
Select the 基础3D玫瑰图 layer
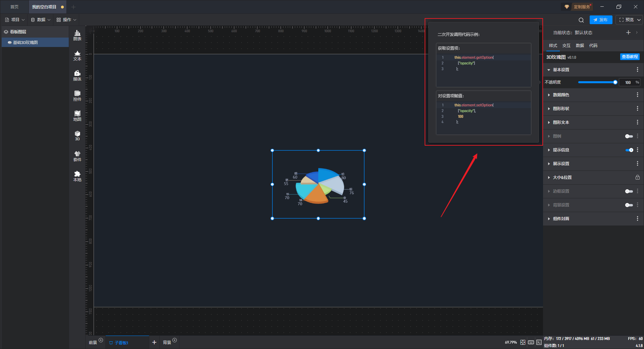[x=35, y=42]
